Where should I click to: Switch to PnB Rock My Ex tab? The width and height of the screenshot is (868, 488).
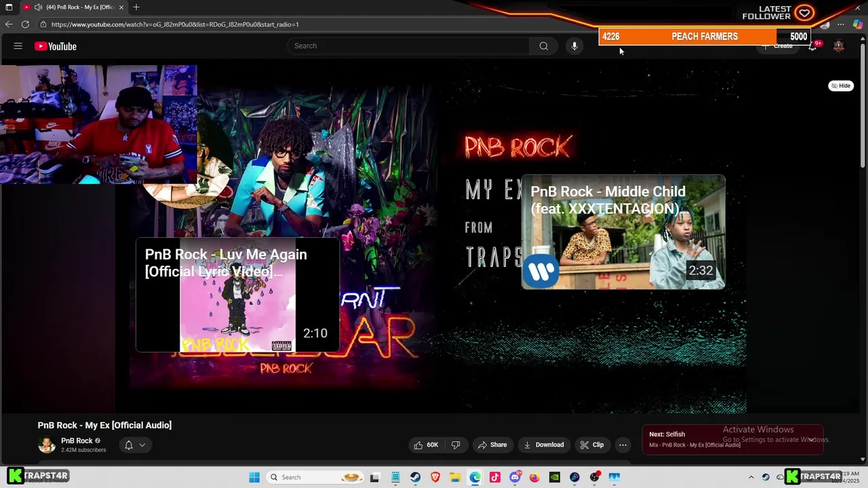[73, 7]
